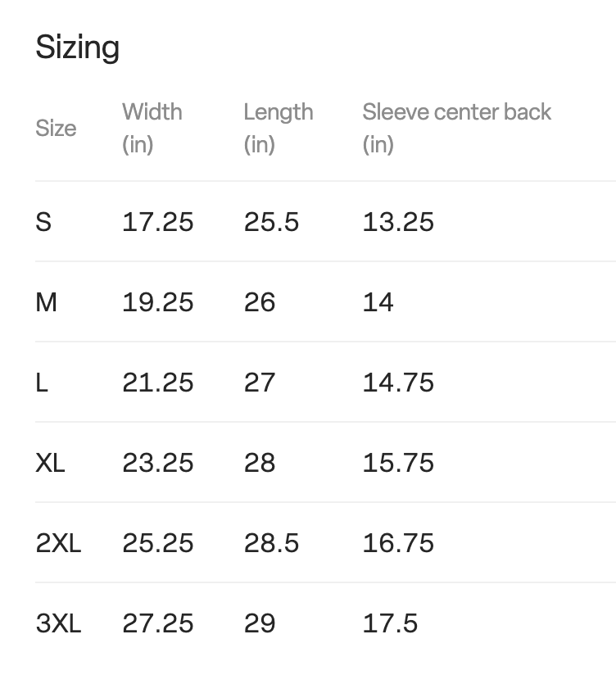The width and height of the screenshot is (616, 675).
Task: Select the 19.25 width for medium
Action: click(158, 302)
